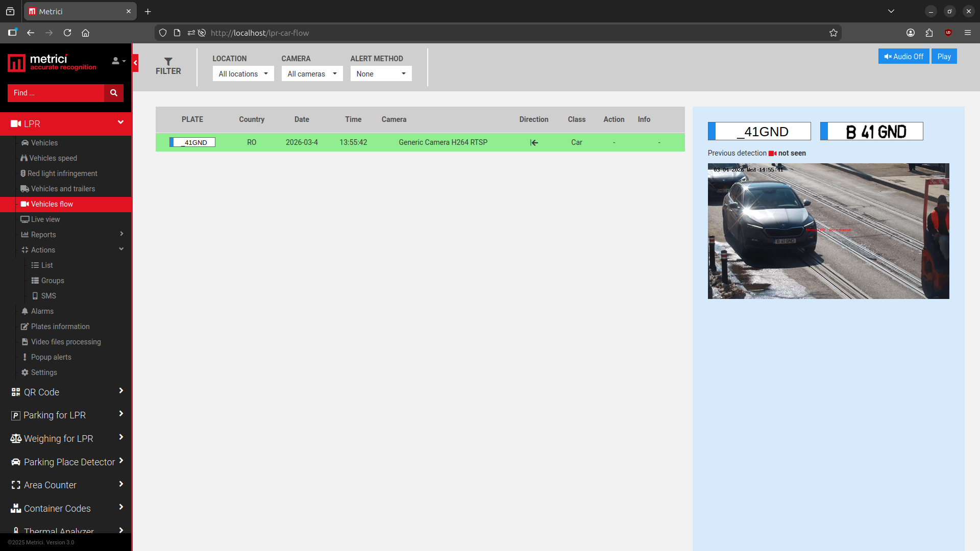This screenshot has width=980, height=551.
Task: Click the Vehicles flow camera icon
Action: click(24, 204)
